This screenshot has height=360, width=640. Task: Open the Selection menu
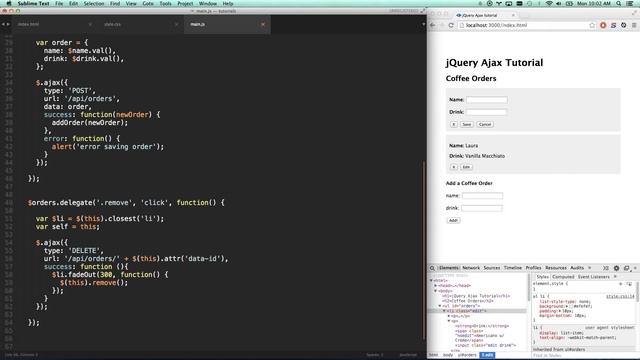[x=94, y=3]
